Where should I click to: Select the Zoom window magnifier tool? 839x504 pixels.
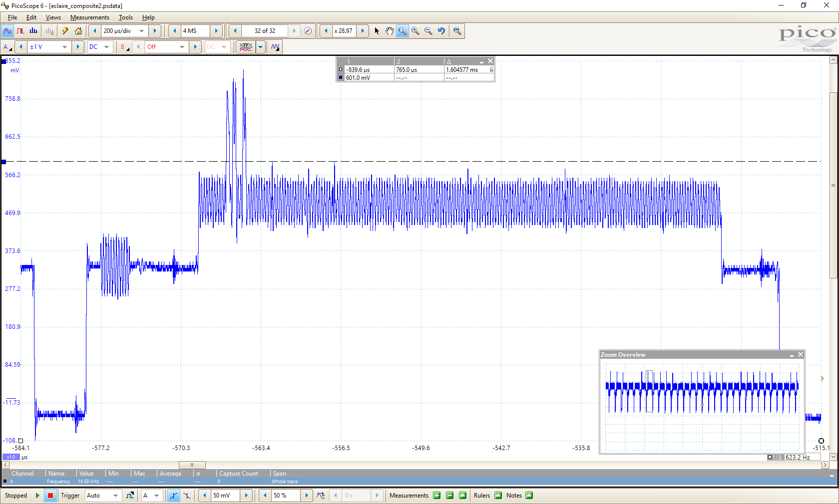tap(403, 31)
